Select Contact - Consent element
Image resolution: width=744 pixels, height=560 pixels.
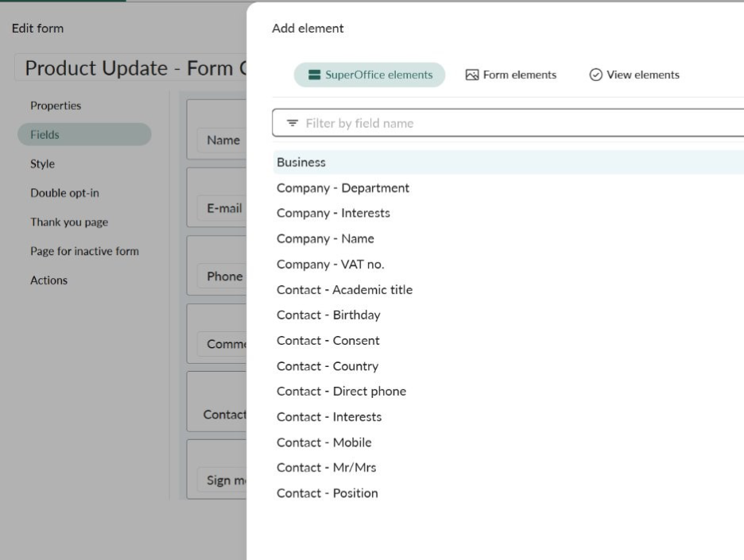[x=327, y=341]
